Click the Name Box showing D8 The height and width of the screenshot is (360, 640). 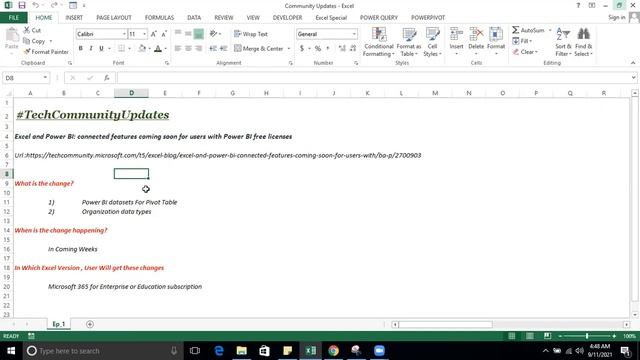click(x=26, y=78)
